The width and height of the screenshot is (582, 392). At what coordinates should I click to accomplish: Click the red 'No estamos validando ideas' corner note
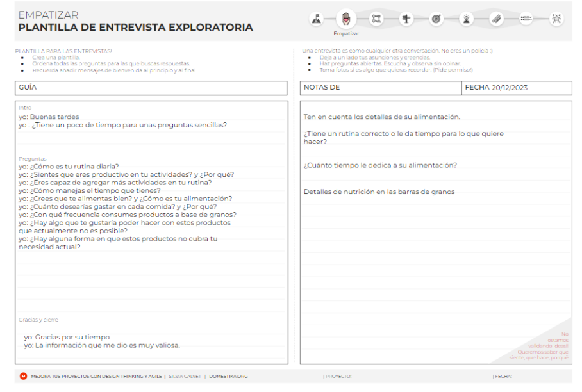click(538, 346)
